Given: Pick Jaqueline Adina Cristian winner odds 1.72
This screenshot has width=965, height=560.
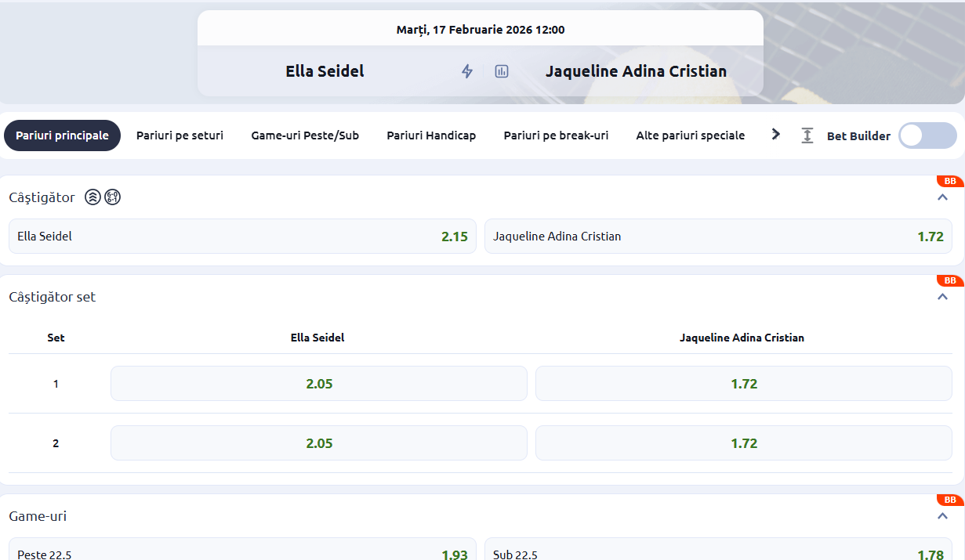Looking at the screenshot, I should (718, 236).
